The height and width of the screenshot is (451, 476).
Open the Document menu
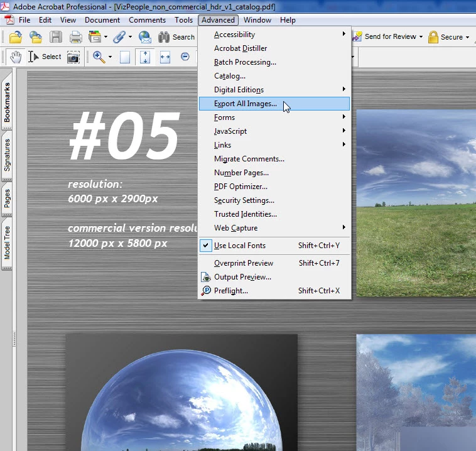[x=102, y=20]
